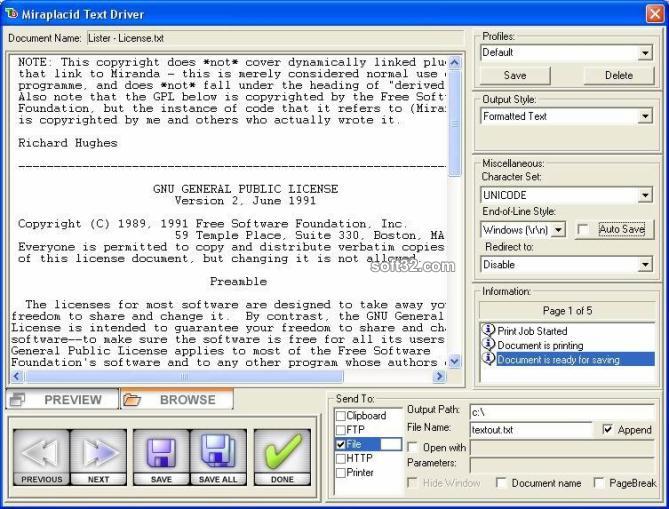669x509 pixels.
Task: Toggle the Auto Save checkbox
Action: pyautogui.click(x=582, y=230)
